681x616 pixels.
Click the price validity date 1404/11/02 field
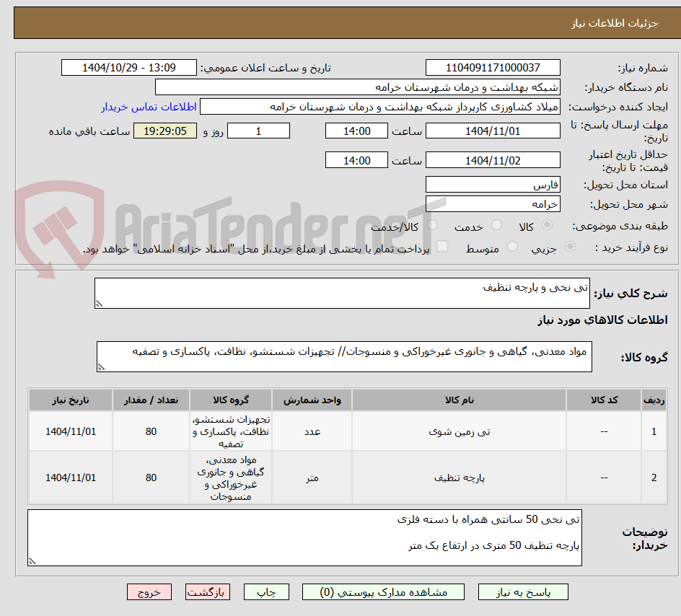pyautogui.click(x=493, y=160)
